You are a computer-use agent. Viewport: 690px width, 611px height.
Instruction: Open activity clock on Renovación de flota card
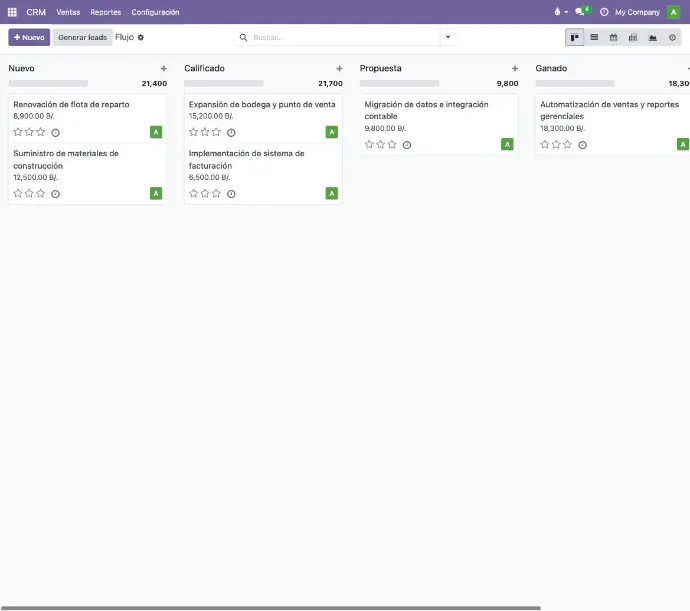tap(55, 133)
